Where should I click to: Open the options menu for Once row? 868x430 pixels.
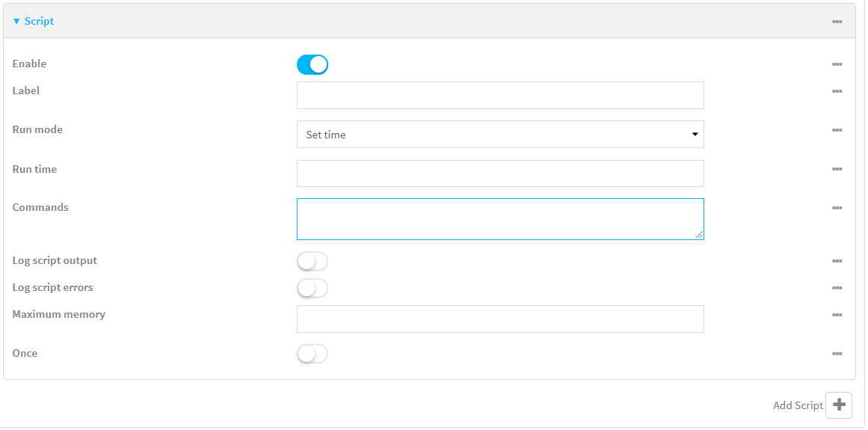pos(837,354)
